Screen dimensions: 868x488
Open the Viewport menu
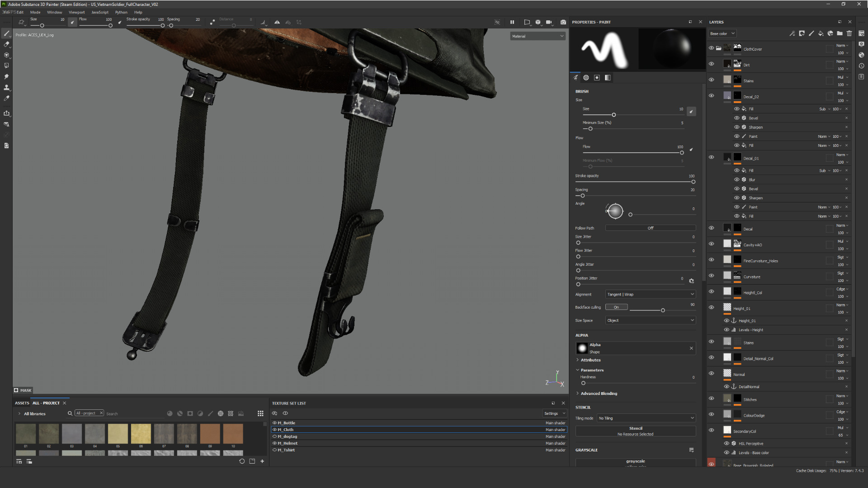click(x=76, y=12)
